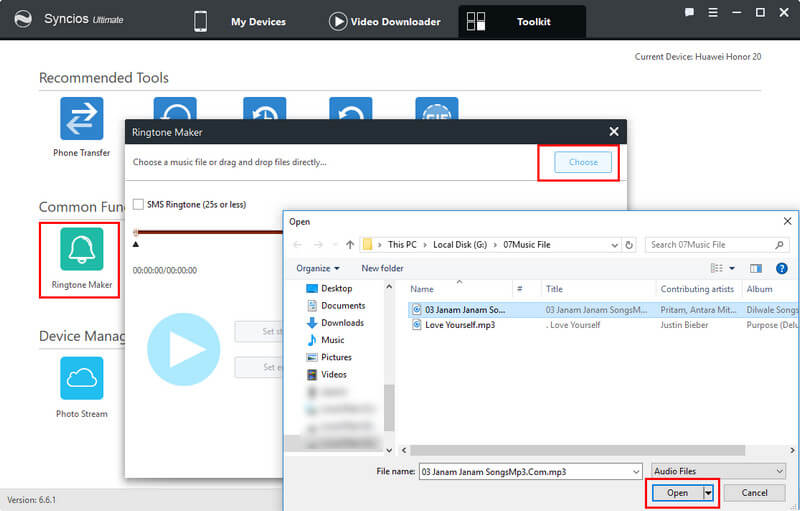Click the forward arrow in the Open dialog
Screen dimensions: 800x511
coord(318,245)
